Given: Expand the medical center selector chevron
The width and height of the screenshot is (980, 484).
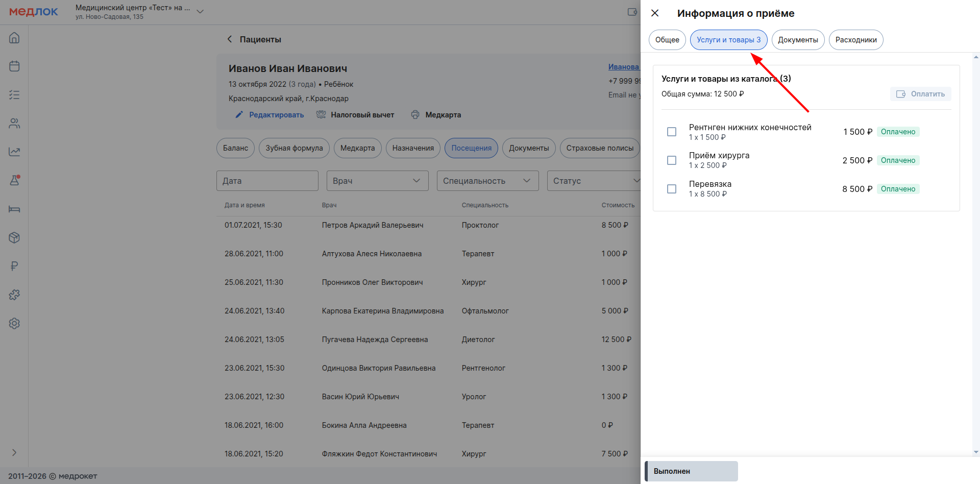Looking at the screenshot, I should (x=200, y=12).
